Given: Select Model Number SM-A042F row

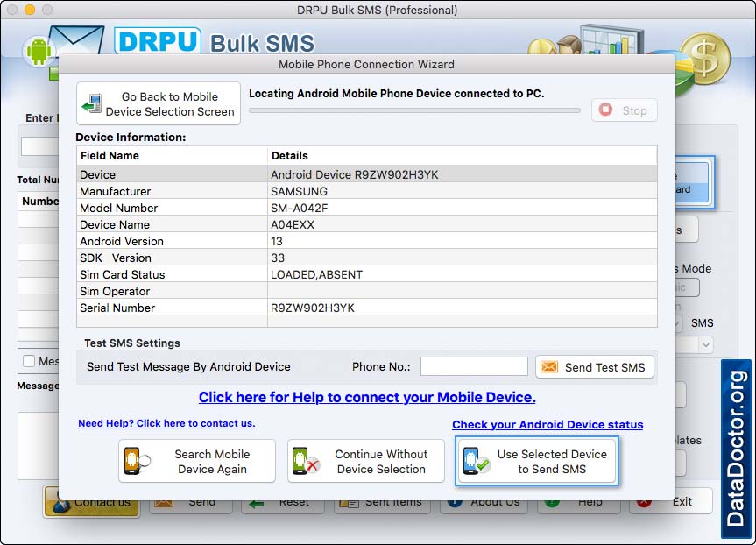Looking at the screenshot, I should [x=366, y=208].
